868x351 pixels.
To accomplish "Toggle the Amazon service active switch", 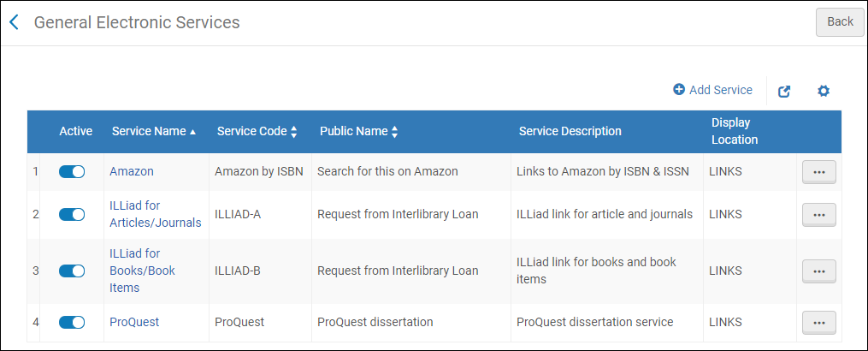I will 72,171.
